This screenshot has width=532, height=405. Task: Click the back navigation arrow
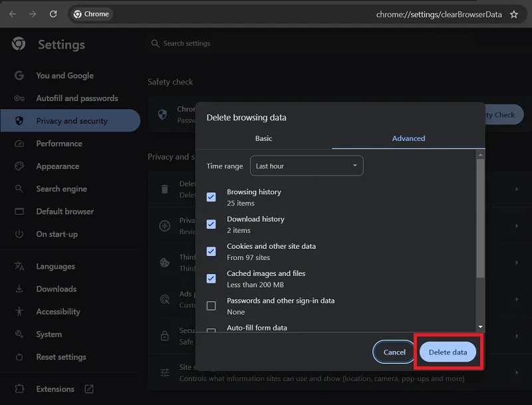point(13,14)
